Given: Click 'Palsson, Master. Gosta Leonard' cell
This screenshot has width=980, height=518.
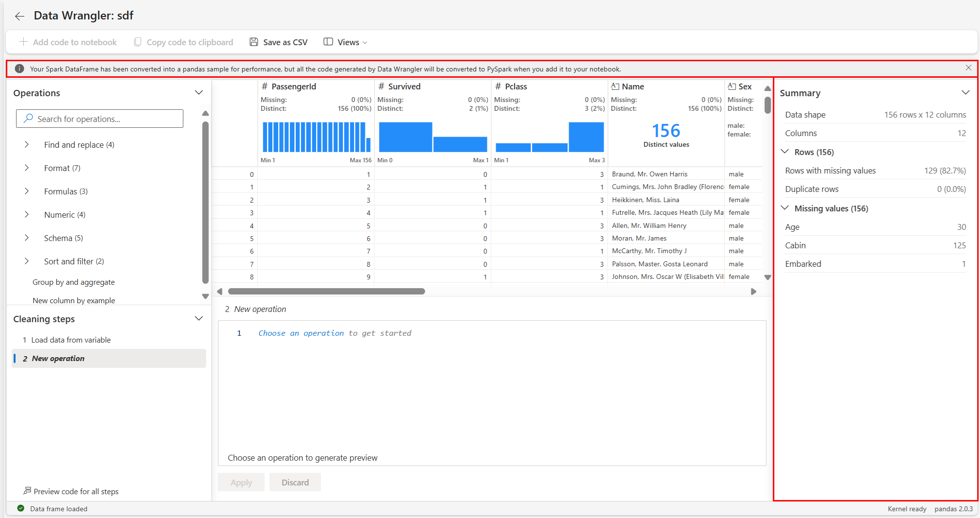Looking at the screenshot, I should (x=666, y=264).
